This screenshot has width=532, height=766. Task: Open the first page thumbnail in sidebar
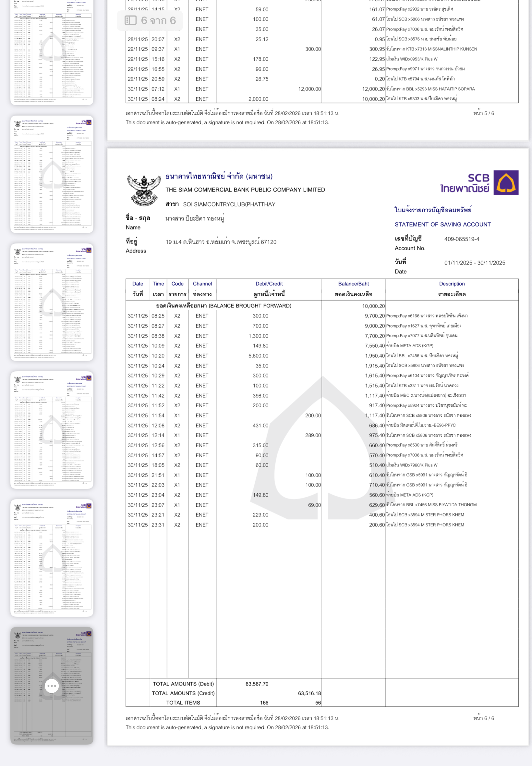[x=52, y=52]
